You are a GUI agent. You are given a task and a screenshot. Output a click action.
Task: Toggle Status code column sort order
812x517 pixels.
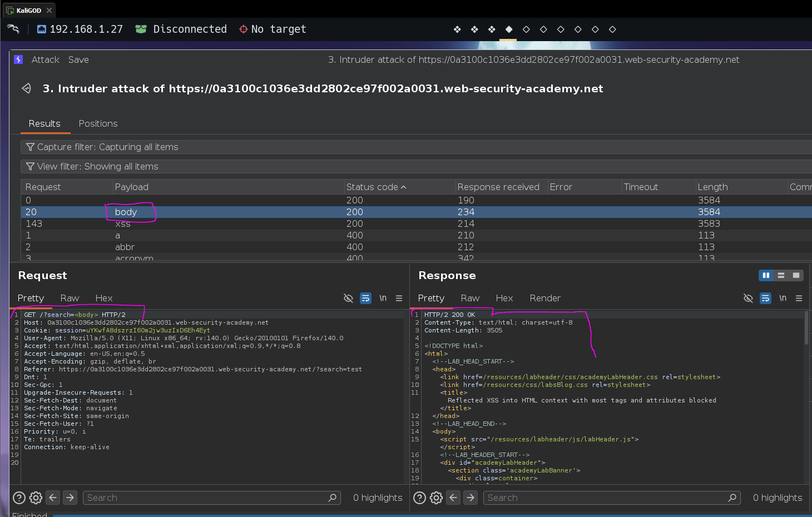coord(399,187)
